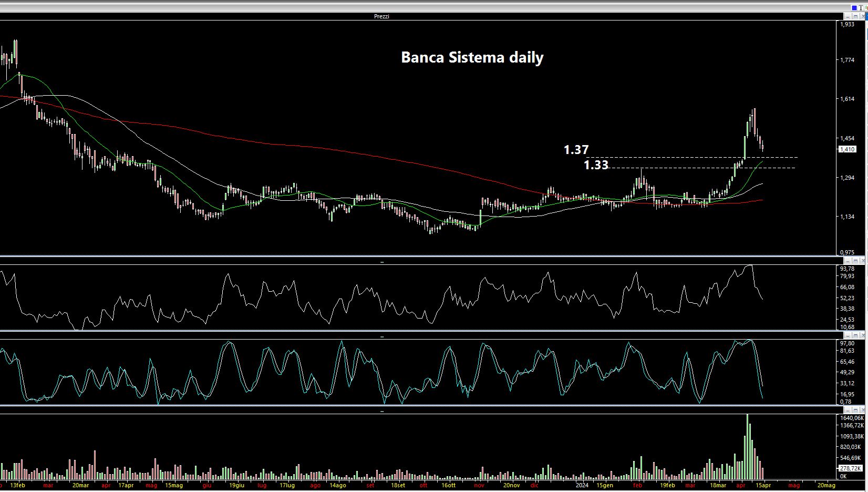Click the 17lug date label
The height and width of the screenshot is (492, 868).
[x=287, y=485]
